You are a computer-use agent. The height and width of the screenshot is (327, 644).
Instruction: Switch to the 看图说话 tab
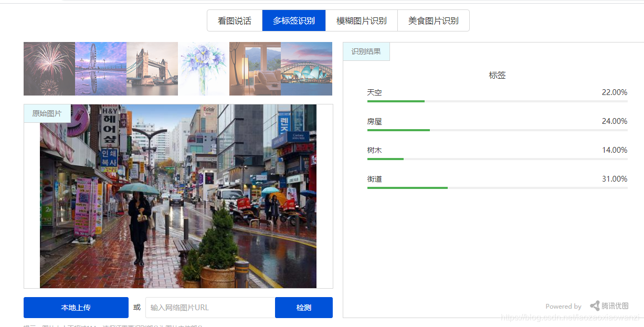(x=235, y=21)
